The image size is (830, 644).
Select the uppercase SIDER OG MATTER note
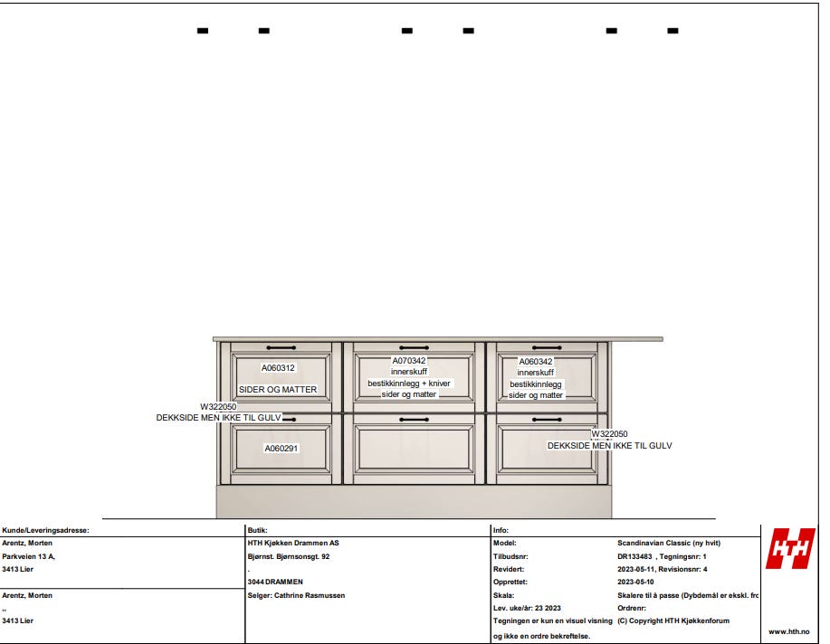tap(278, 390)
